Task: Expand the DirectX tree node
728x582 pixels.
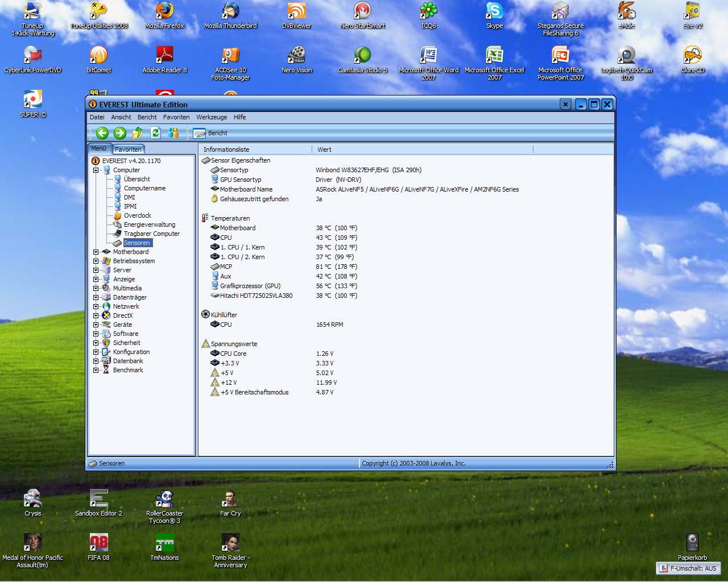Action: pyautogui.click(x=96, y=315)
